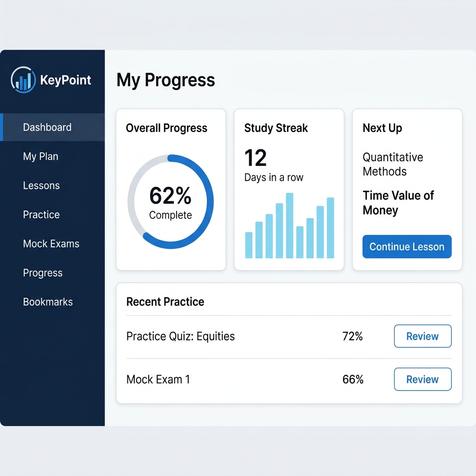Open Bookmarks from the sidebar
Viewport: 476px width, 476px height.
click(48, 302)
